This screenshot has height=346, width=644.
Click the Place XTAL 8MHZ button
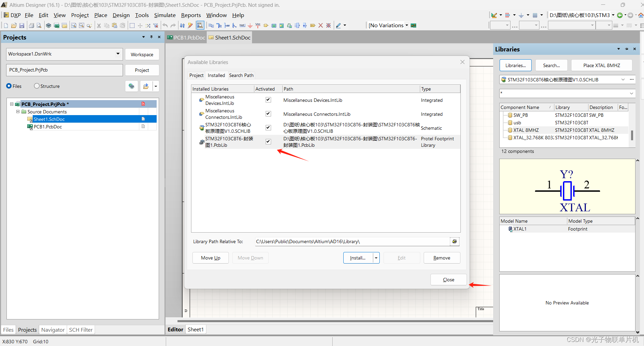click(x=601, y=65)
